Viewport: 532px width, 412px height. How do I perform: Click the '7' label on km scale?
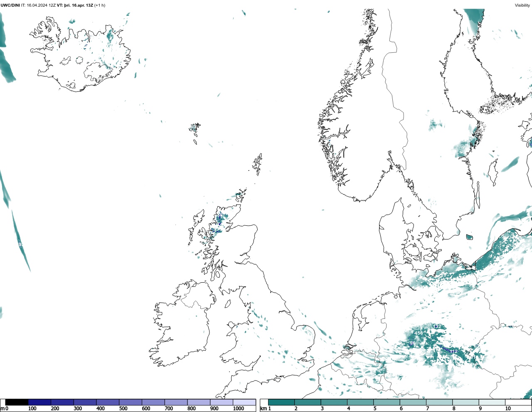(428, 409)
